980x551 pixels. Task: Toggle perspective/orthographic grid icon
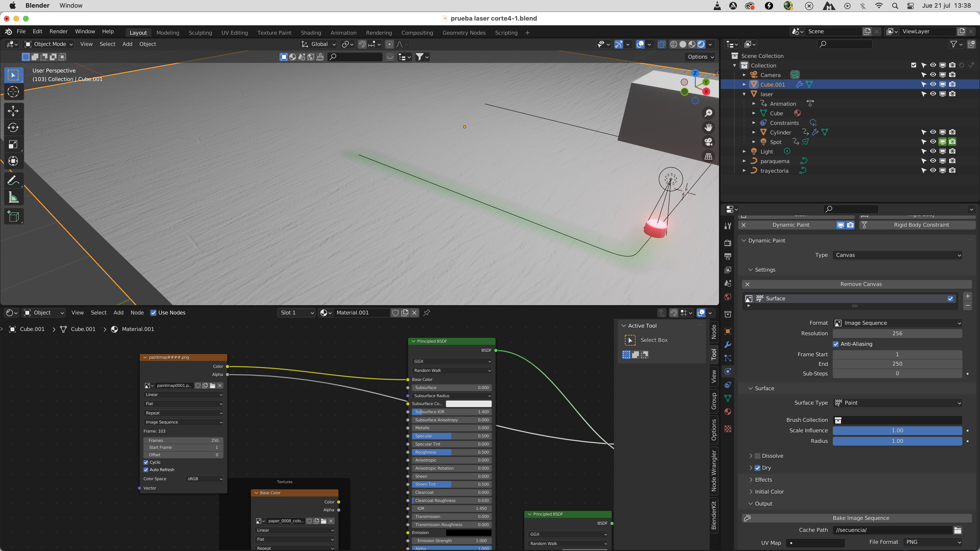tap(708, 156)
